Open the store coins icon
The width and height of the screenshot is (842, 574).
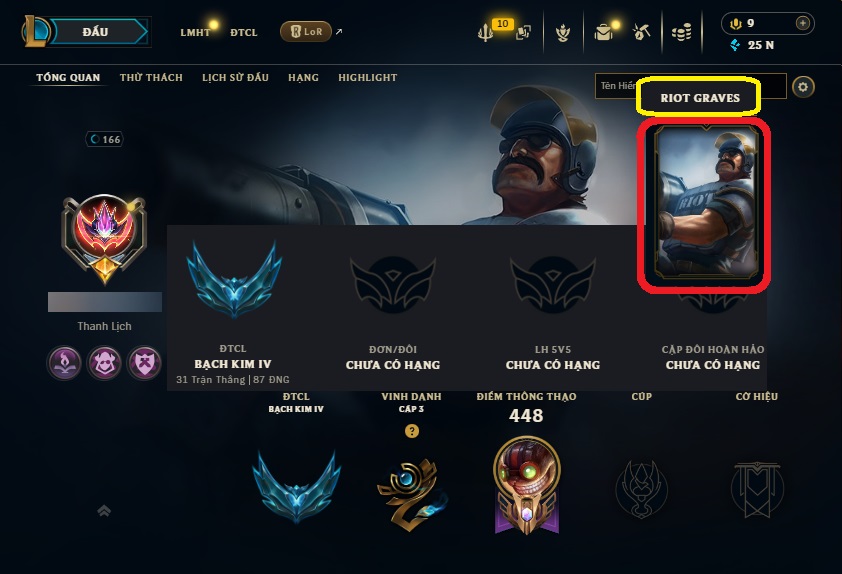(681, 33)
